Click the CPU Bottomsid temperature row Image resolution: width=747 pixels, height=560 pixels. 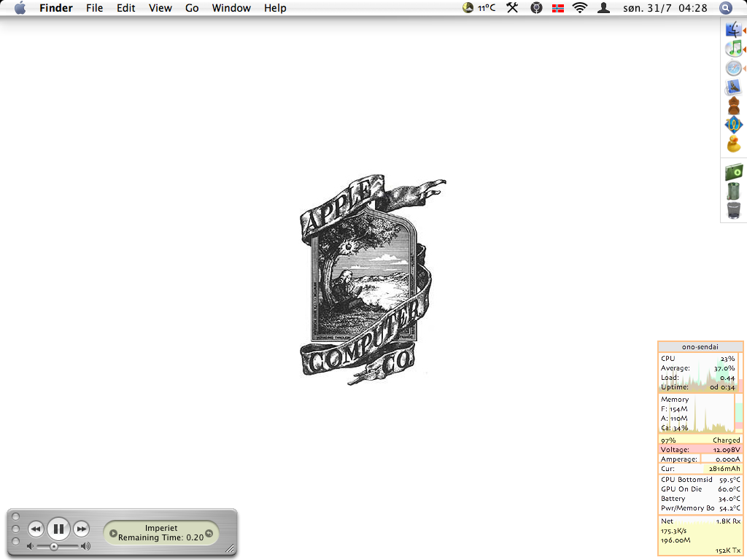(x=700, y=480)
